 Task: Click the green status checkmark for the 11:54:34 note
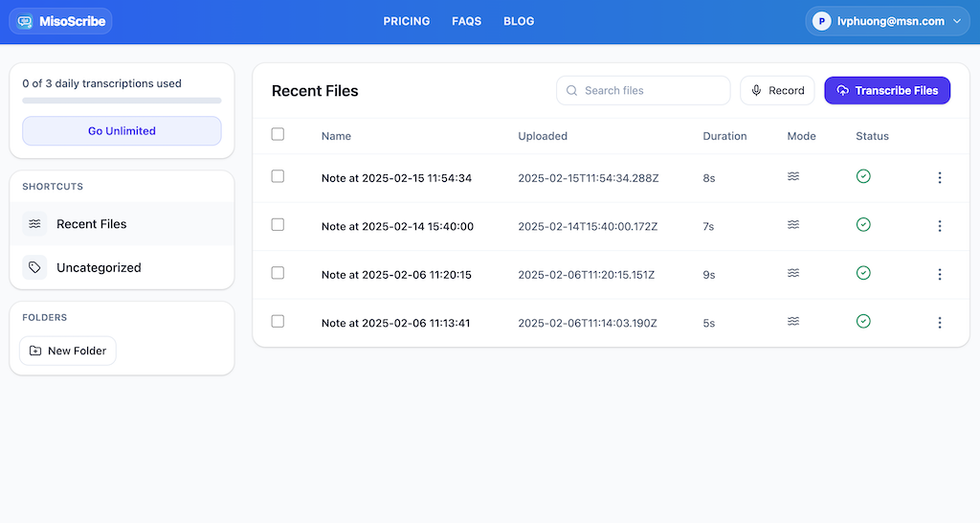[863, 176]
